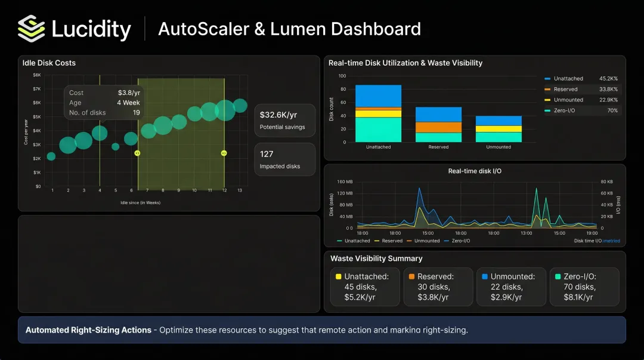
Task: Click the small bubble at week 5
Action: 116,146
